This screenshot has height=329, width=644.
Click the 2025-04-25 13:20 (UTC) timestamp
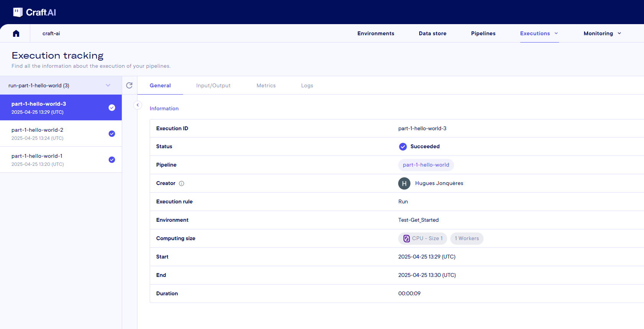coord(38,164)
